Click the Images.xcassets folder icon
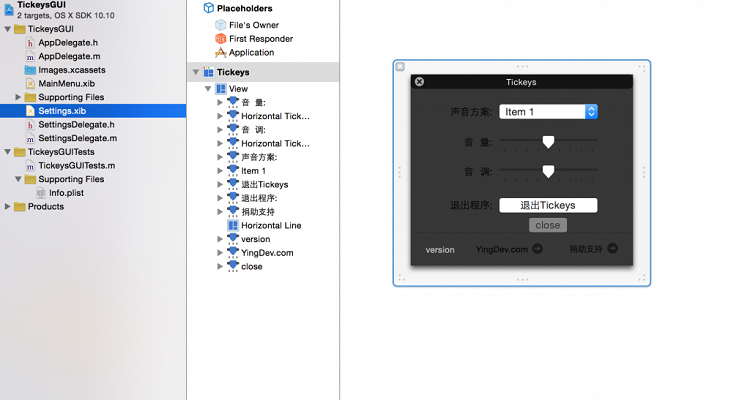750x400 pixels. [30, 70]
